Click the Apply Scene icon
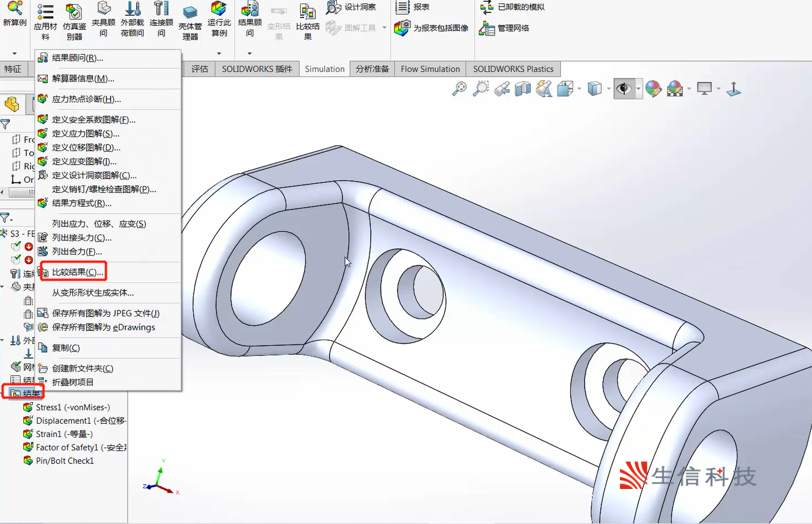The image size is (812, 524). [x=675, y=89]
